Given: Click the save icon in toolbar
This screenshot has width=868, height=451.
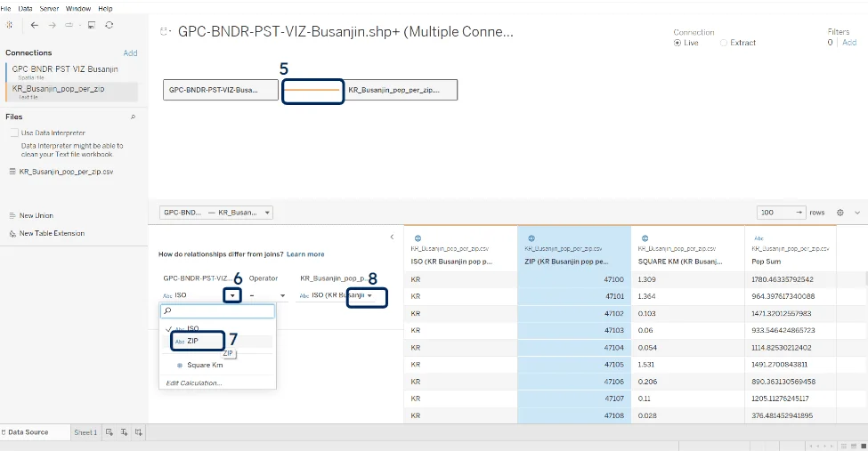Looking at the screenshot, I should pos(92,26).
